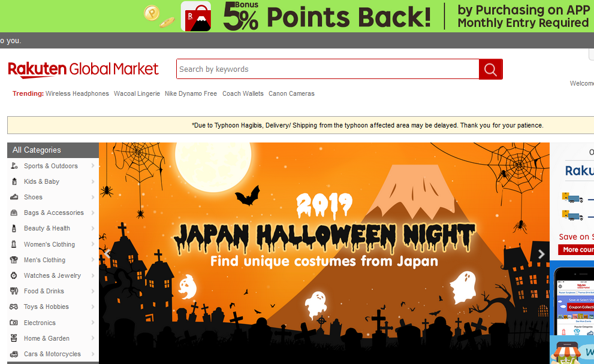This screenshot has height=364, width=594.
Task: Click the Food & Drinks fork icon
Action: (14, 291)
